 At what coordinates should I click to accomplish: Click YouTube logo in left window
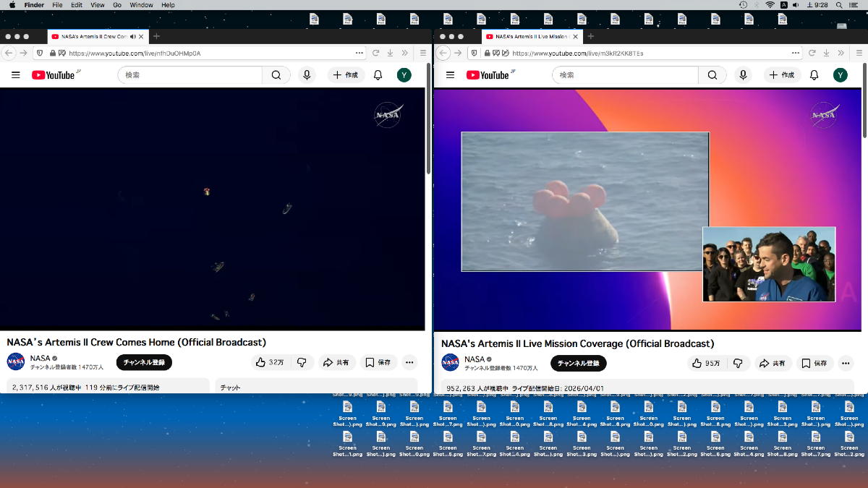tap(54, 75)
